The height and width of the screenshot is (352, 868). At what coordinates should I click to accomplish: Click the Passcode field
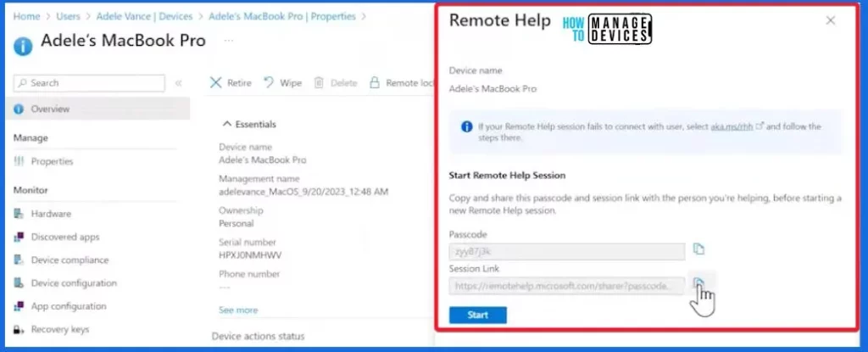tap(567, 252)
